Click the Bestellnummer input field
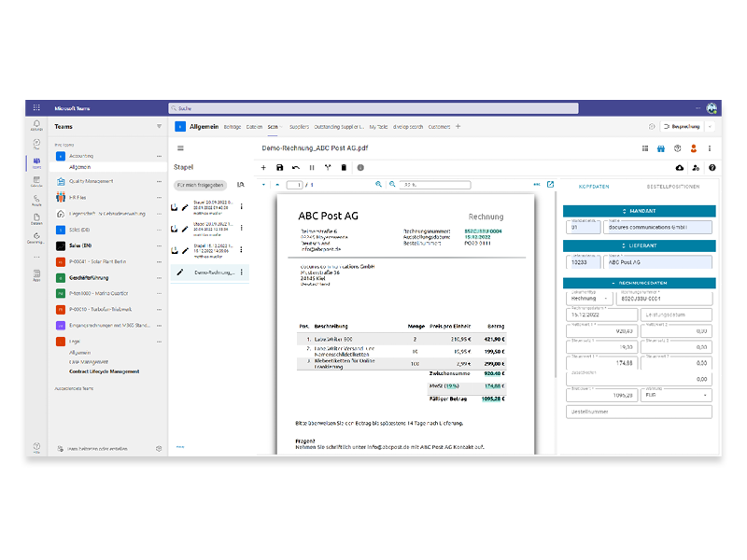Image resolution: width=747 pixels, height=560 pixels. tap(639, 412)
